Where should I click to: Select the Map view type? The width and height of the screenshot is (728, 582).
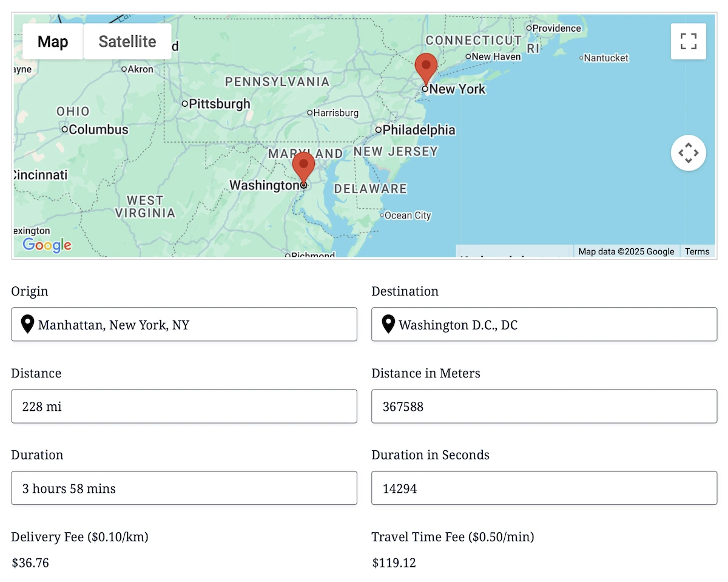coord(53,42)
